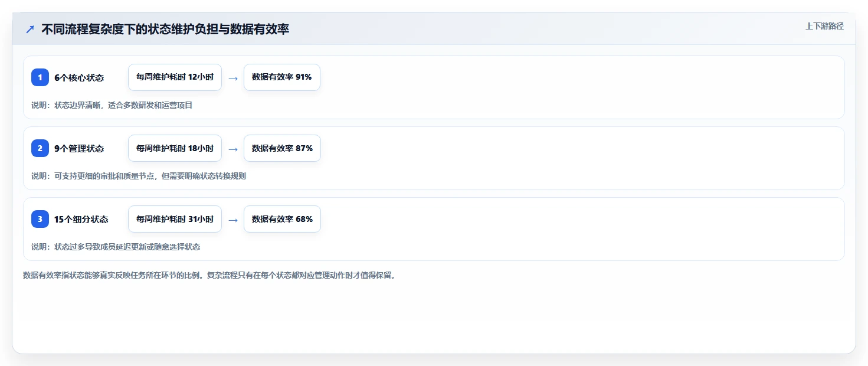Screen dimensions: 868x366
Task: Click the note 状态过多导致成员延迟更新或随意选择状态
Action: (116, 247)
